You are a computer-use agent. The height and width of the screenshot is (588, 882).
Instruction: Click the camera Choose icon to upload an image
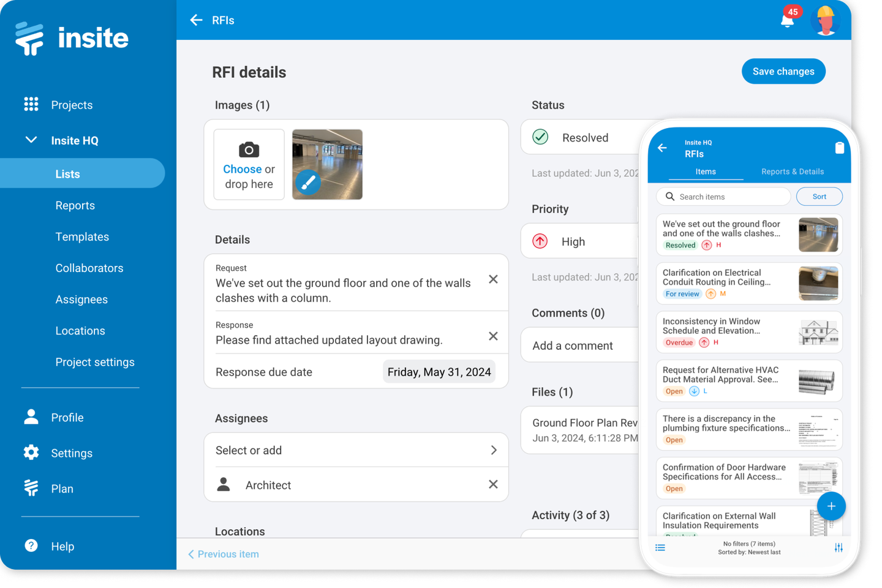pos(247,149)
